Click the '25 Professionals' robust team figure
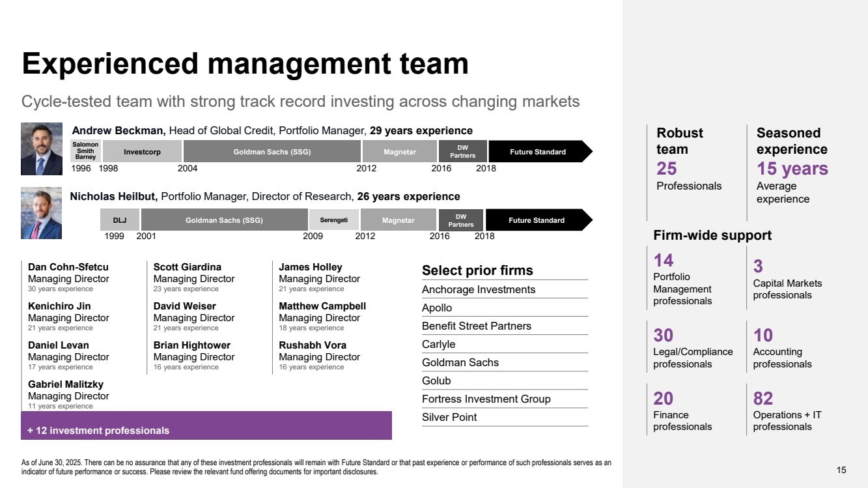Viewport: 868px width, 488px height. pos(689,176)
